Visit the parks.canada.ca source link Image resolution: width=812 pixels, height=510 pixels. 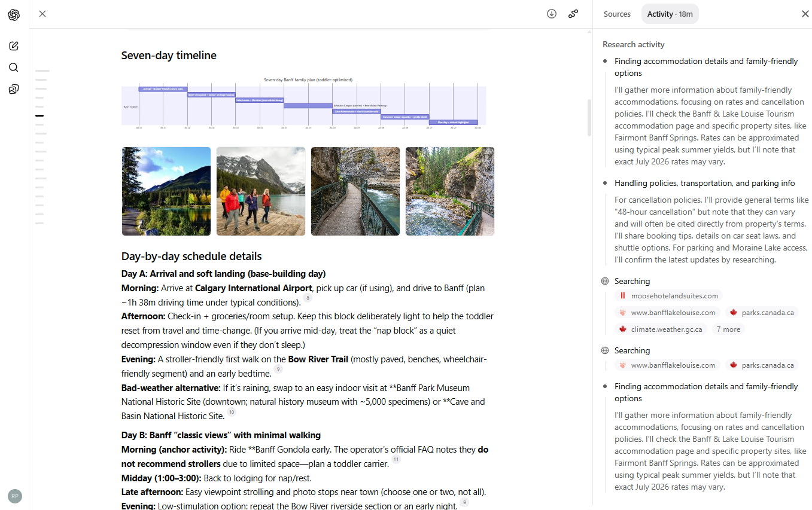(762, 312)
